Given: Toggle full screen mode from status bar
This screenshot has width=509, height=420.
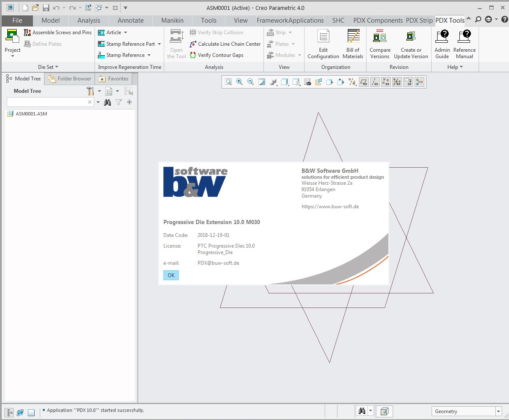Looking at the screenshot, I should [x=31, y=413].
